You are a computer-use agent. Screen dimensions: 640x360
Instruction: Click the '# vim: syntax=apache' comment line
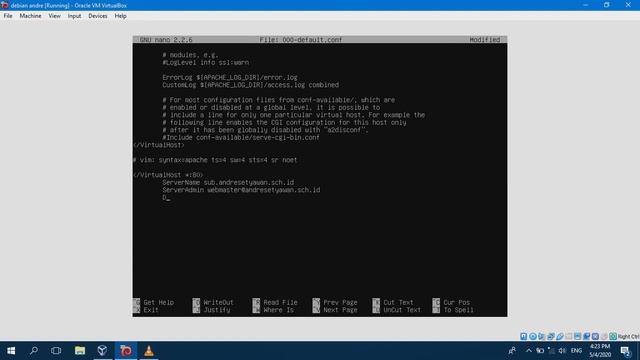(215, 160)
